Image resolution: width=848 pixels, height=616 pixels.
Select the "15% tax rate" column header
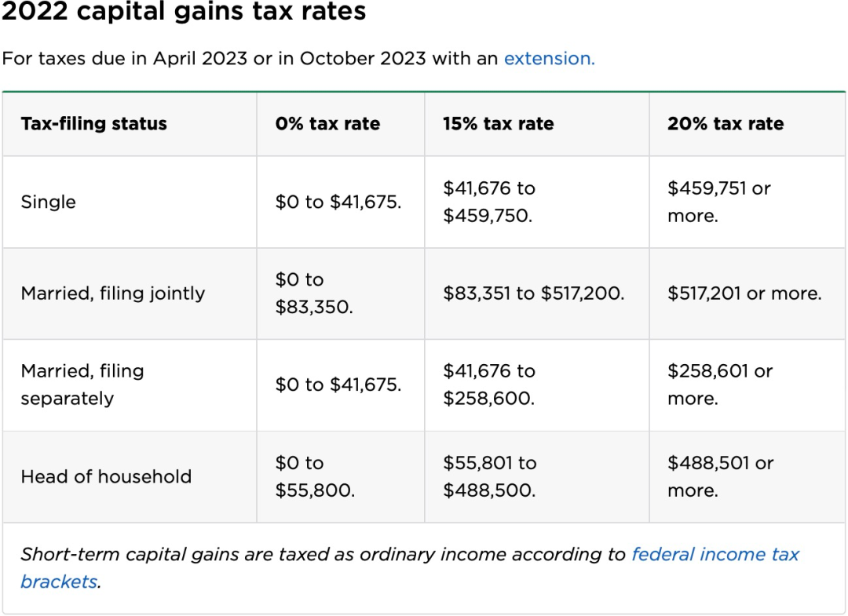click(x=498, y=124)
